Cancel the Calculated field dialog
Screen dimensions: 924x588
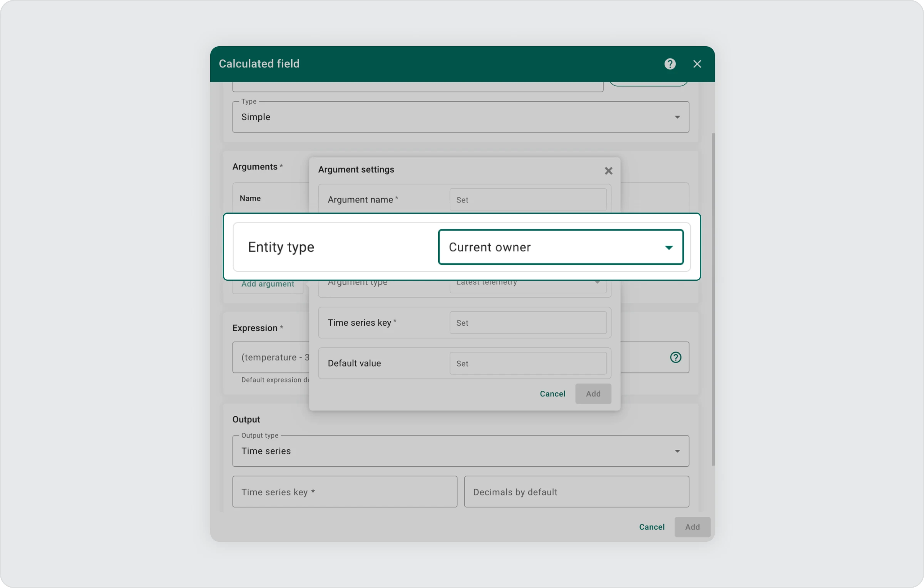click(652, 527)
